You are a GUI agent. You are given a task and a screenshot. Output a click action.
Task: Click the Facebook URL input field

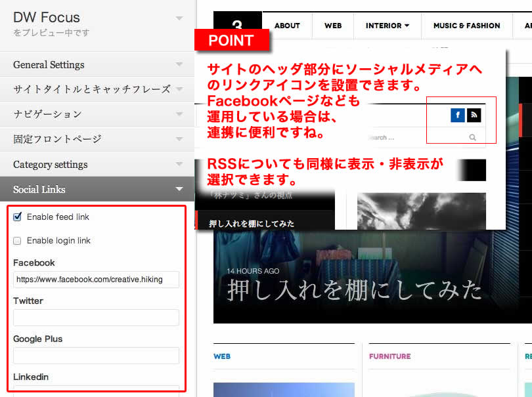point(96,280)
